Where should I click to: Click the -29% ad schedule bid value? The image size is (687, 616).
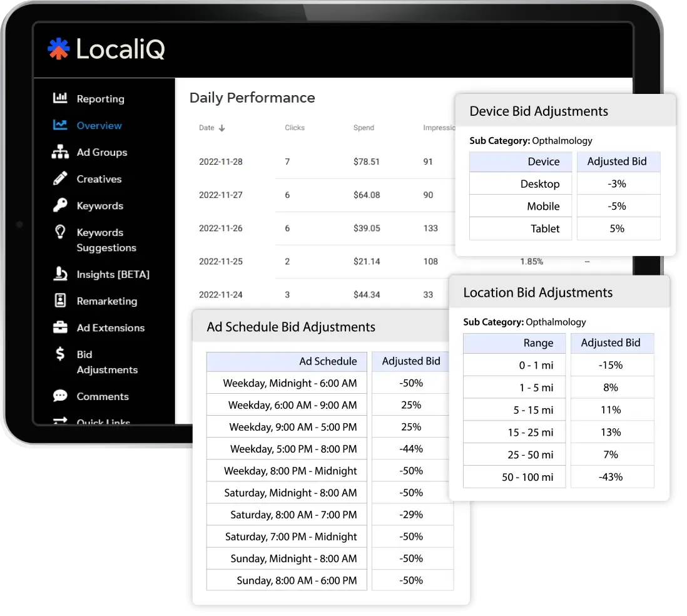click(x=411, y=515)
